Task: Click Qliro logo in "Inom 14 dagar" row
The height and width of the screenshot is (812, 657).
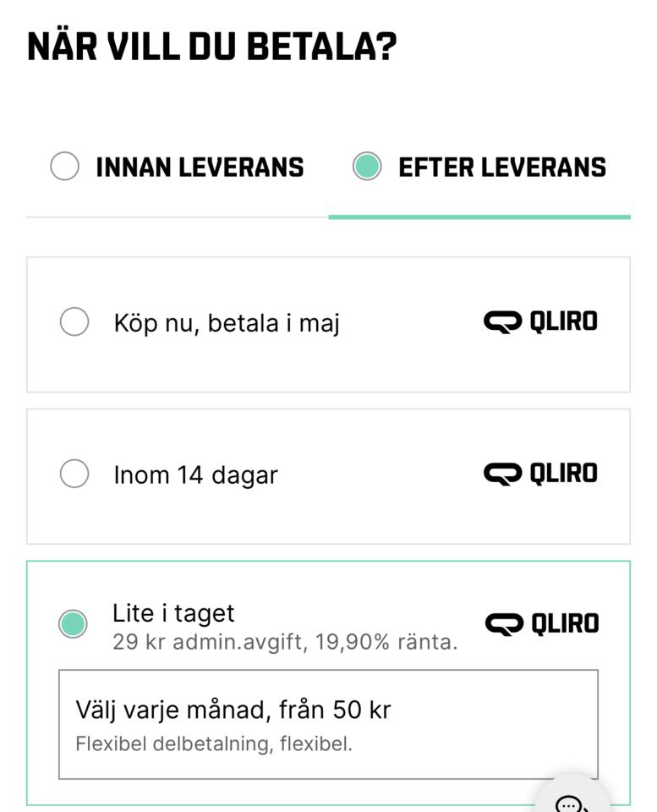Action: [x=540, y=474]
